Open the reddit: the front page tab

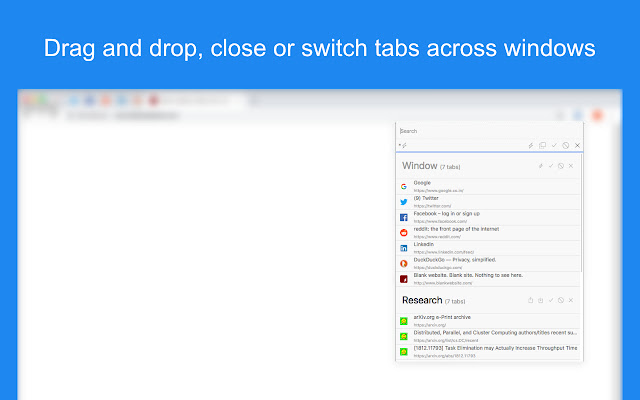[488, 233]
